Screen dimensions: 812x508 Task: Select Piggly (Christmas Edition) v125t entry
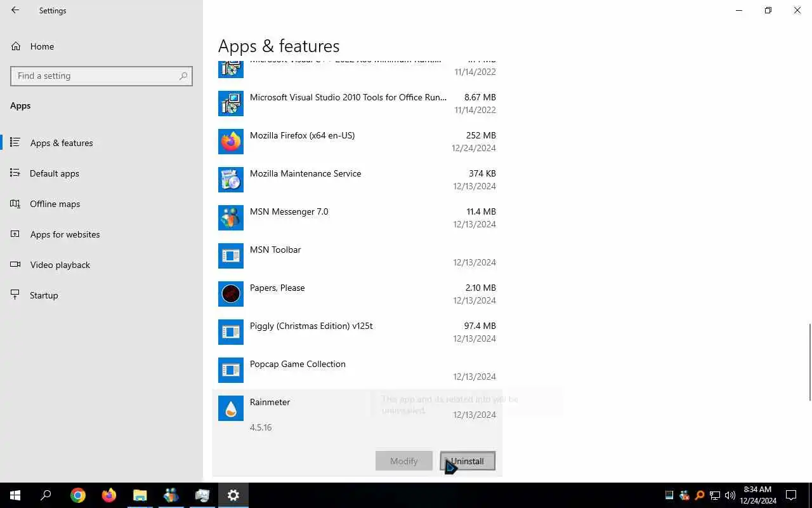[x=357, y=332]
